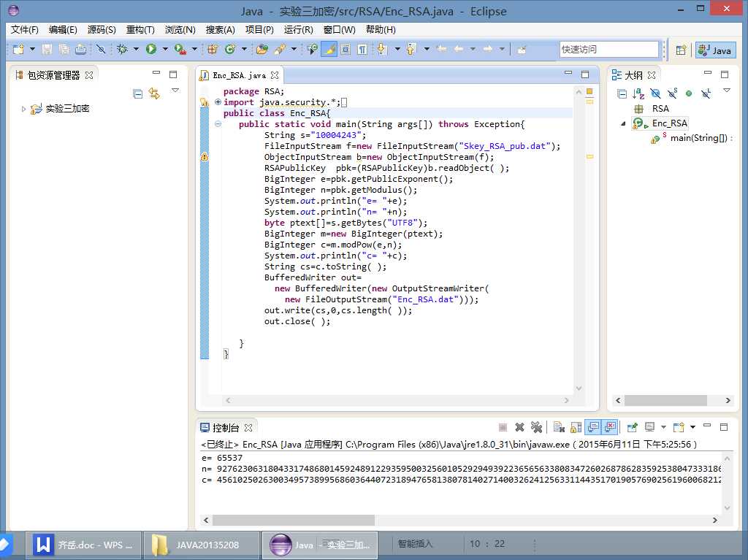
Task: Toggle Show Console on standard error change
Action: coord(610,426)
